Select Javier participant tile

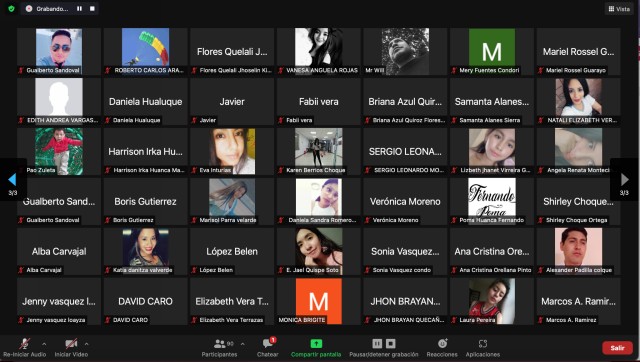coord(232,102)
